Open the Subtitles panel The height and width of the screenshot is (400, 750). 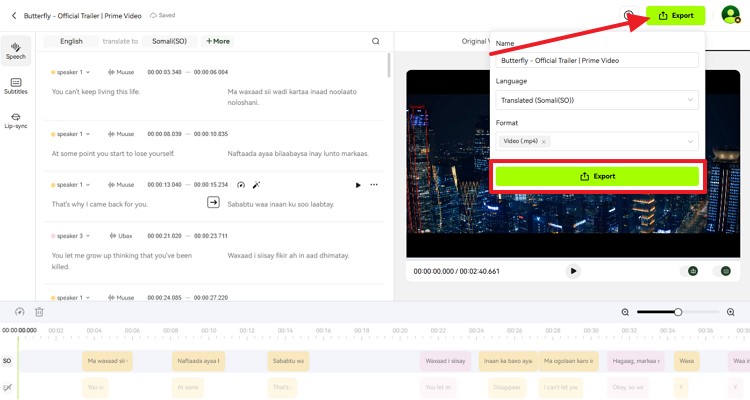pos(16,86)
